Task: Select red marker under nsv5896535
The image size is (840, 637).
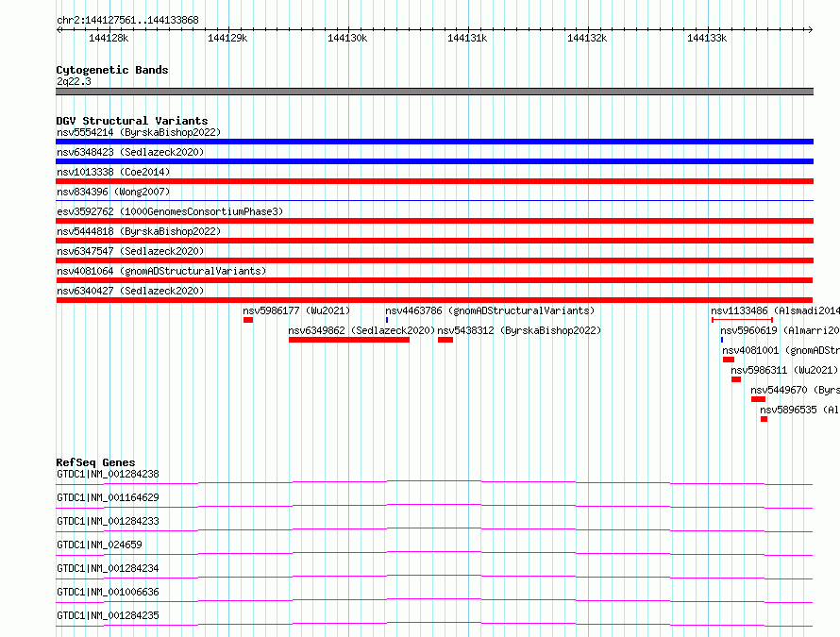Action: pyautogui.click(x=764, y=419)
